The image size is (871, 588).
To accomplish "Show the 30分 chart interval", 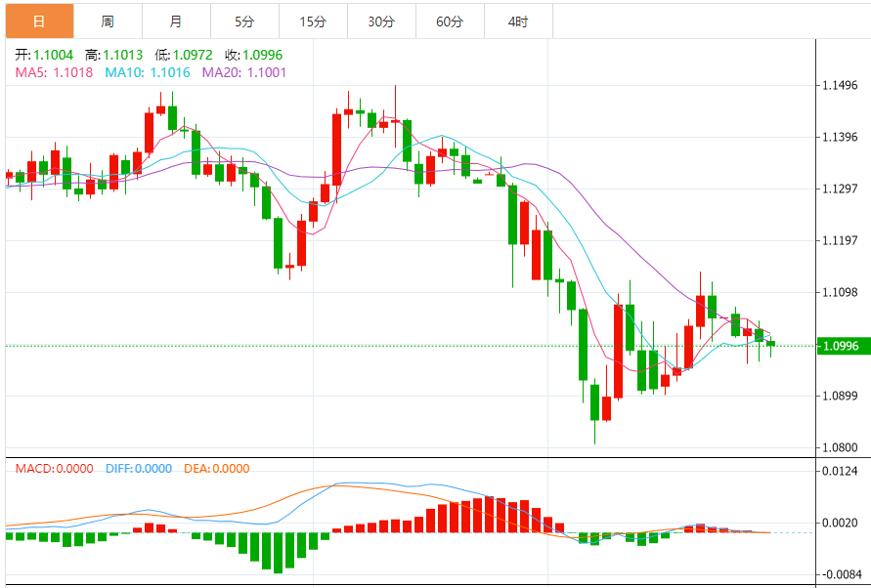I will (381, 21).
